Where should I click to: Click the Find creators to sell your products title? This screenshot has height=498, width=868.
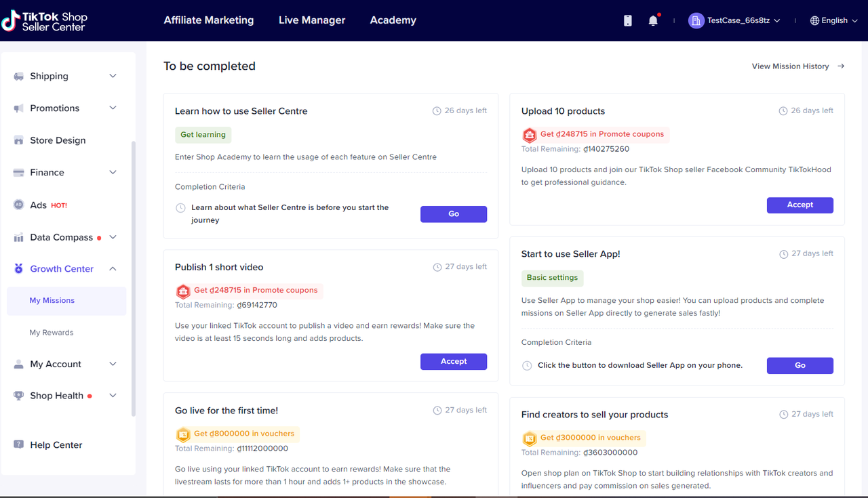point(595,415)
